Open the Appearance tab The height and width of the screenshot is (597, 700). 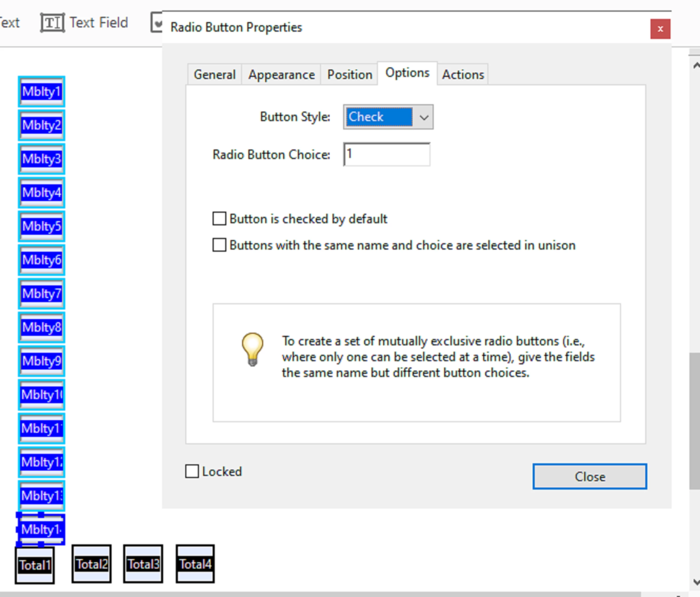point(281,75)
